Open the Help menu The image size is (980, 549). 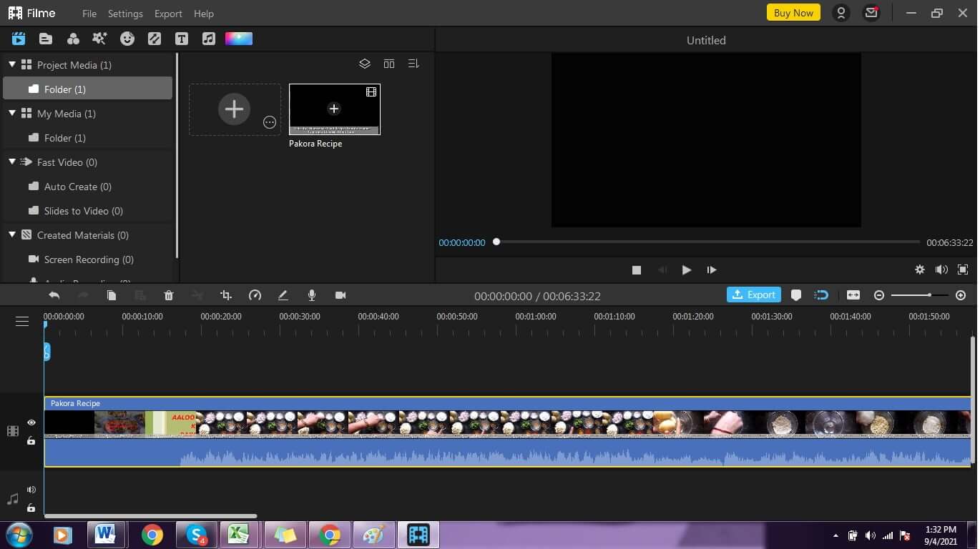[204, 14]
